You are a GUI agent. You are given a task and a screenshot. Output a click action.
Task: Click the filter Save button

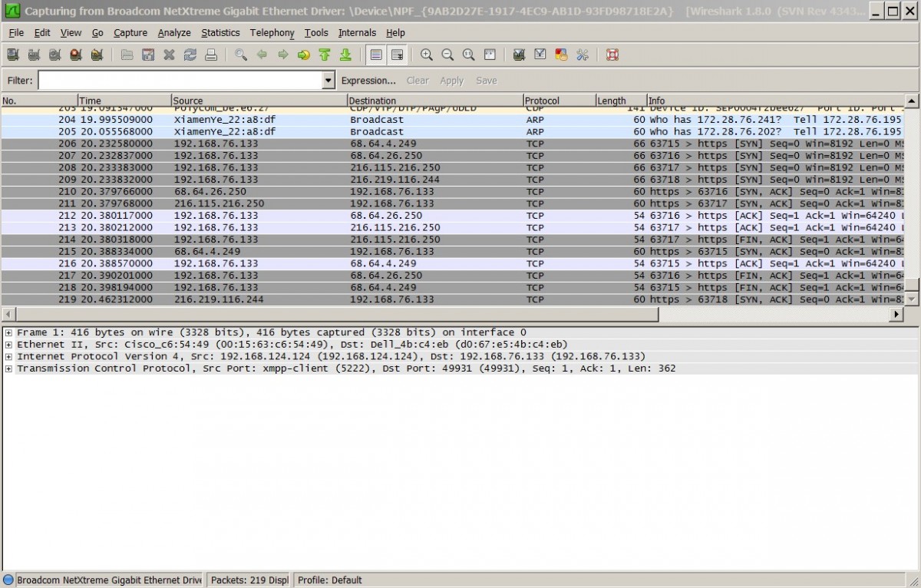click(487, 81)
